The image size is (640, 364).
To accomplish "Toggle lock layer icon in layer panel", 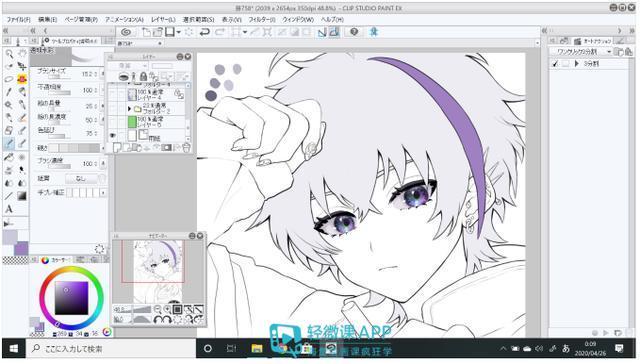I will 144,76.
